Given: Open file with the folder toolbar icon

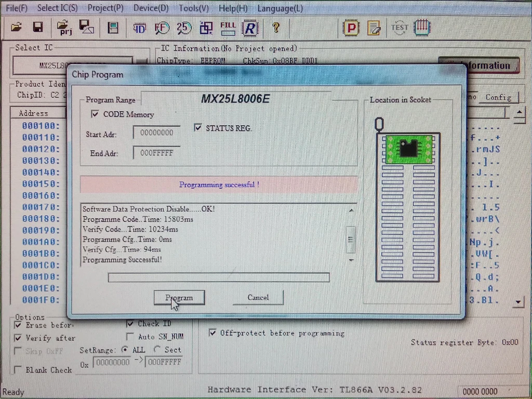Looking at the screenshot, I should pyautogui.click(x=16, y=27).
